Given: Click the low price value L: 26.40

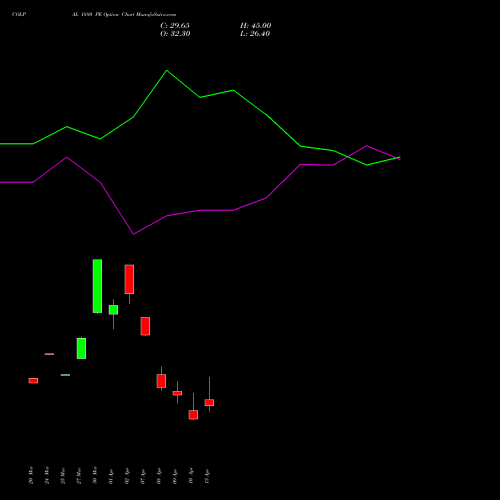Looking at the screenshot, I should pos(255,34).
